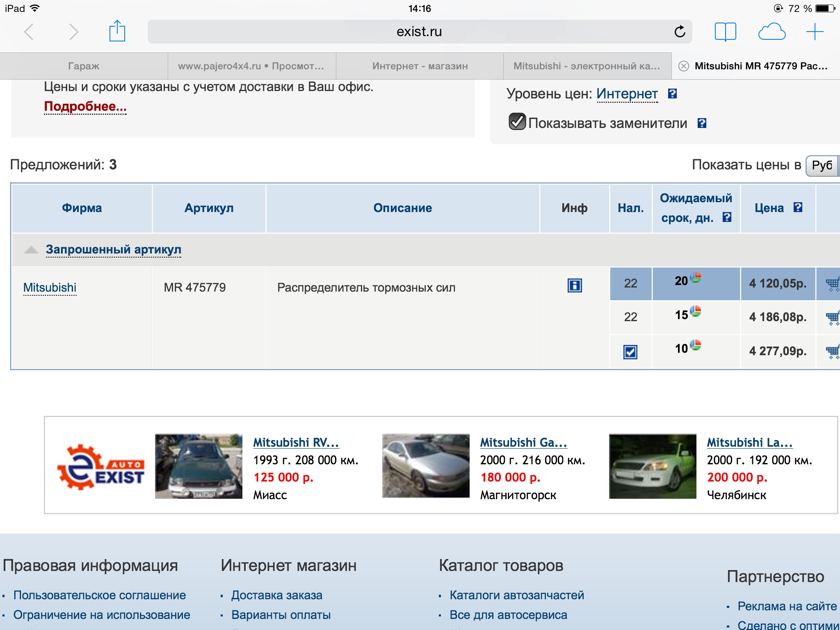Open the Mitsubishi brand link
Image resolution: width=840 pixels, height=630 pixels.
click(x=50, y=288)
